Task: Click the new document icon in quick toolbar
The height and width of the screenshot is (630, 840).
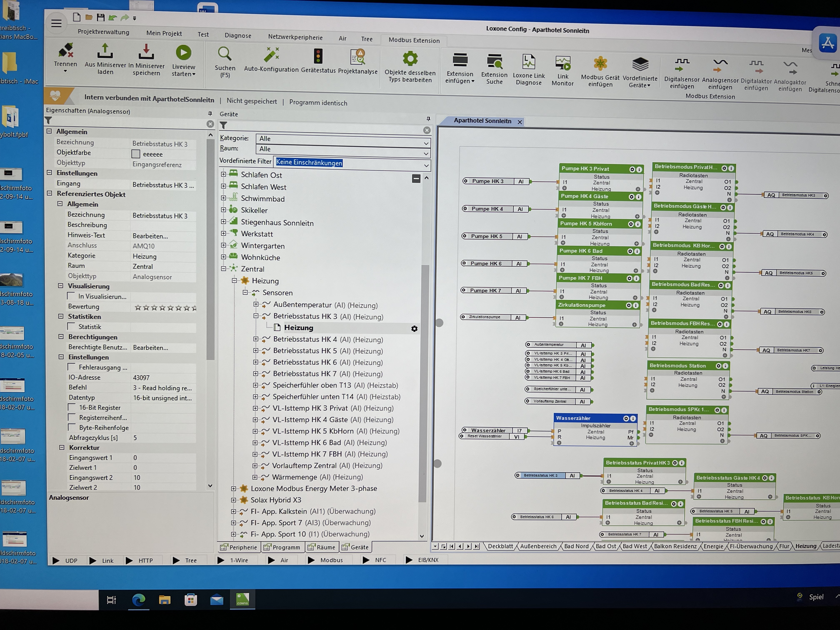Action: (77, 17)
